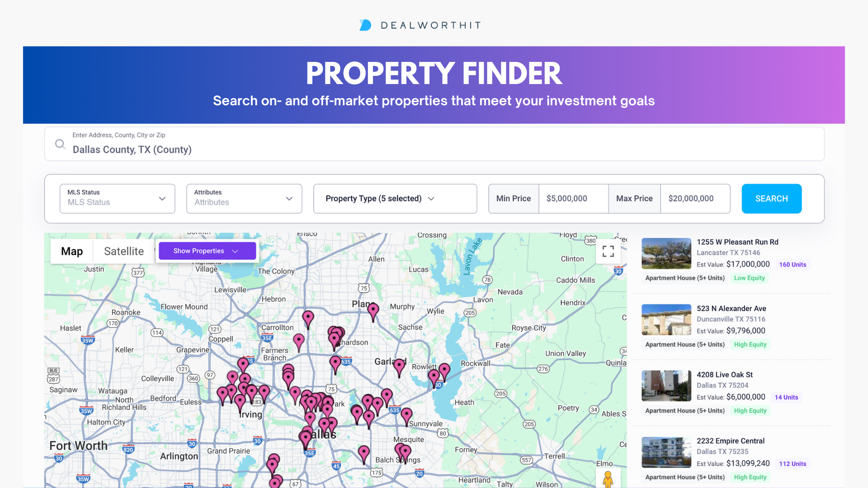Click the DealWorthIt logo icon
The width and height of the screenshot is (868, 488).
[x=365, y=25]
